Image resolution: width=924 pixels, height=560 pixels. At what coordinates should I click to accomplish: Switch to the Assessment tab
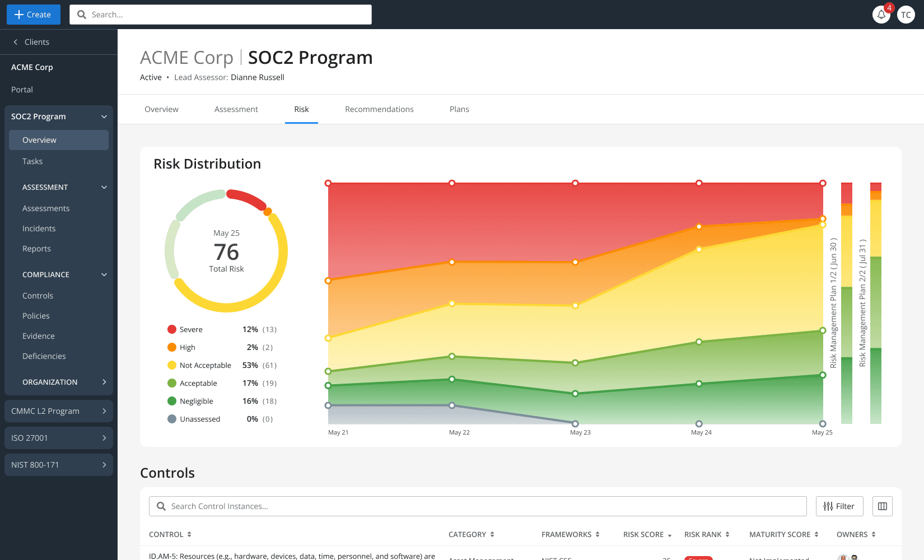click(236, 109)
